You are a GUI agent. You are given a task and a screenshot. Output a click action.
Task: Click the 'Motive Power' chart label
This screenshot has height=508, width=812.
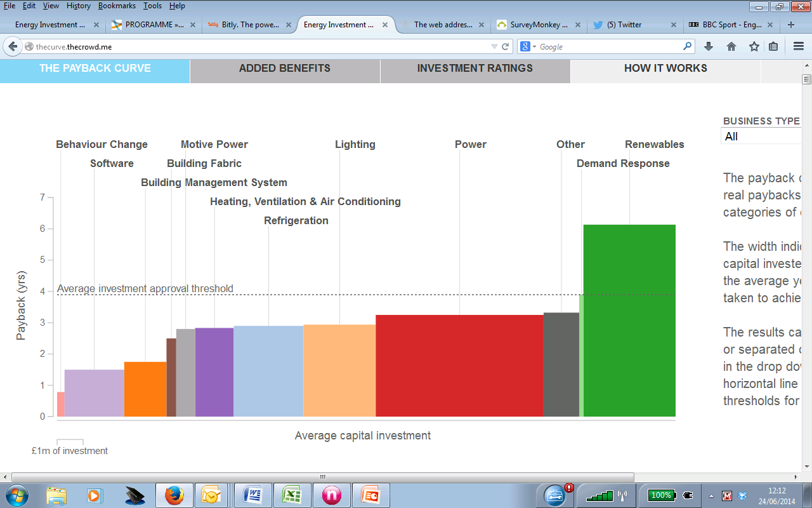[x=214, y=144]
